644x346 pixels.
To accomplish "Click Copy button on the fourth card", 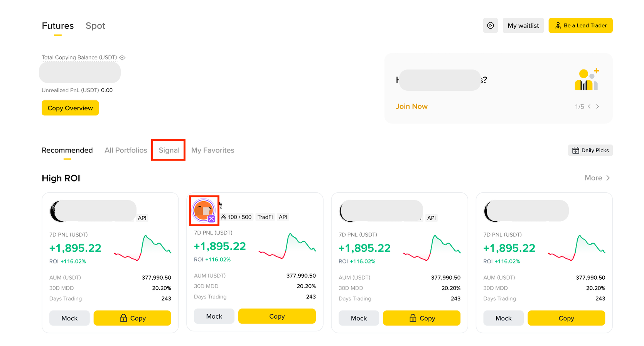I will (x=566, y=318).
